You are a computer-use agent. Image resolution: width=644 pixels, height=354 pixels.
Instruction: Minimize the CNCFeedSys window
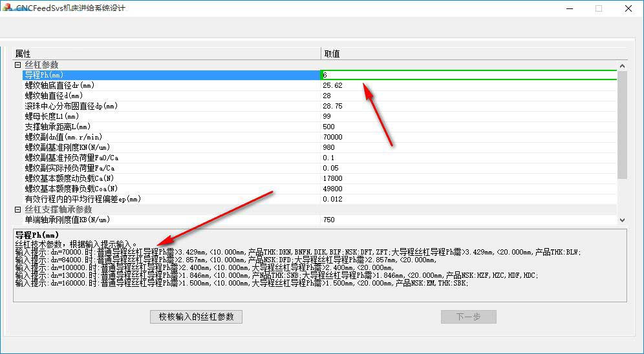tap(570, 8)
